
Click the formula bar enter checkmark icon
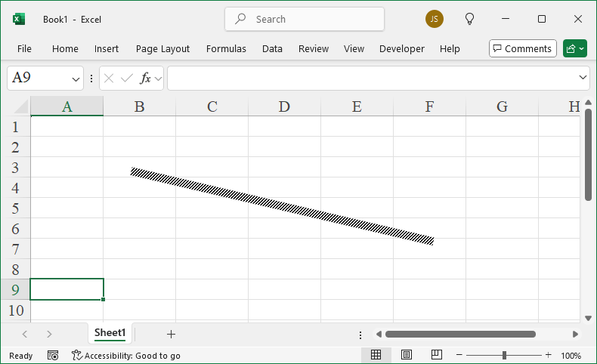coord(126,79)
